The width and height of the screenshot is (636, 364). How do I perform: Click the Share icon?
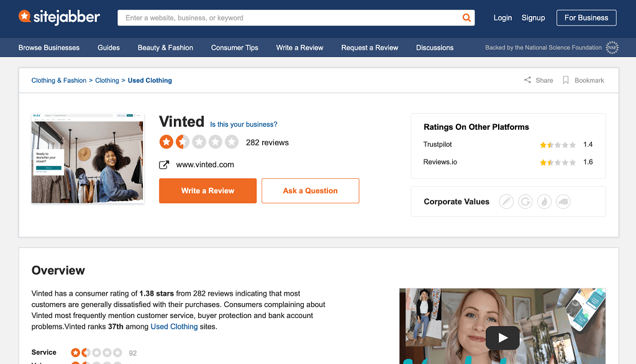(x=527, y=80)
